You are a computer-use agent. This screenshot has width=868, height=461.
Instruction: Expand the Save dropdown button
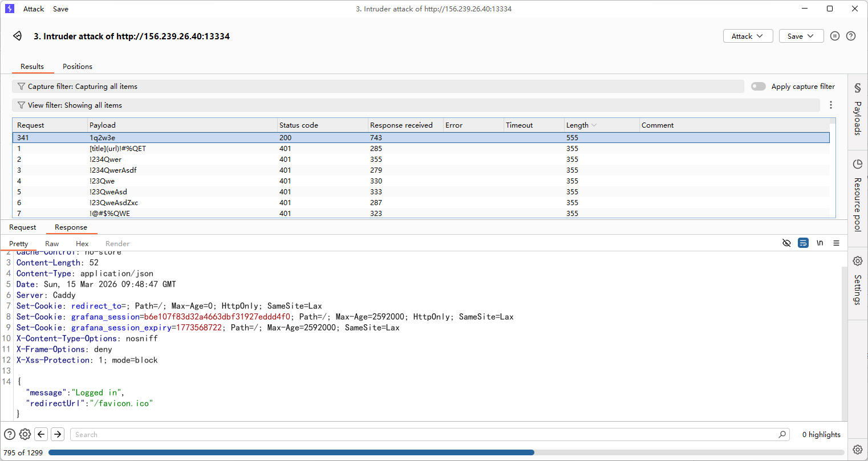click(801, 36)
